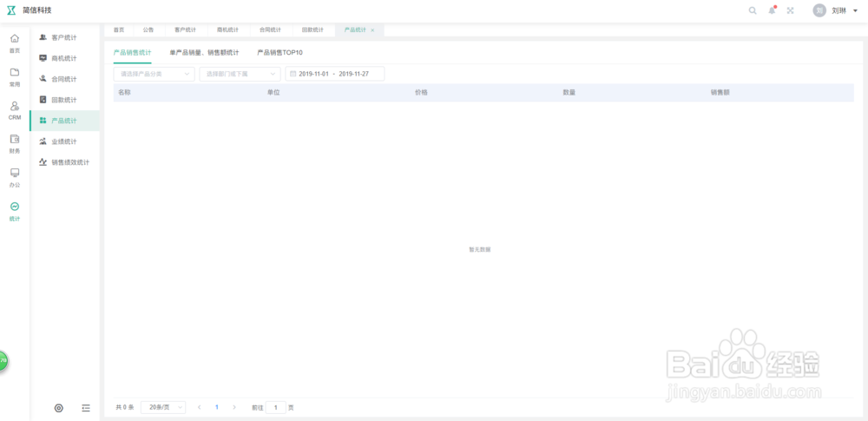Click the 合同统计 menu icon
Image resolution: width=868 pixels, height=421 pixels.
point(43,79)
